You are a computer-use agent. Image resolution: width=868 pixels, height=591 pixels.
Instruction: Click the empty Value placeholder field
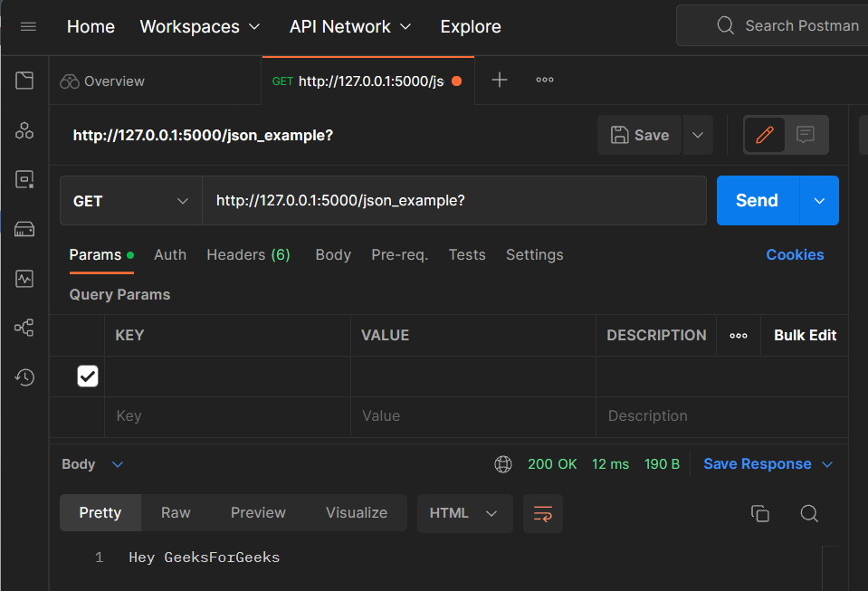(x=473, y=416)
